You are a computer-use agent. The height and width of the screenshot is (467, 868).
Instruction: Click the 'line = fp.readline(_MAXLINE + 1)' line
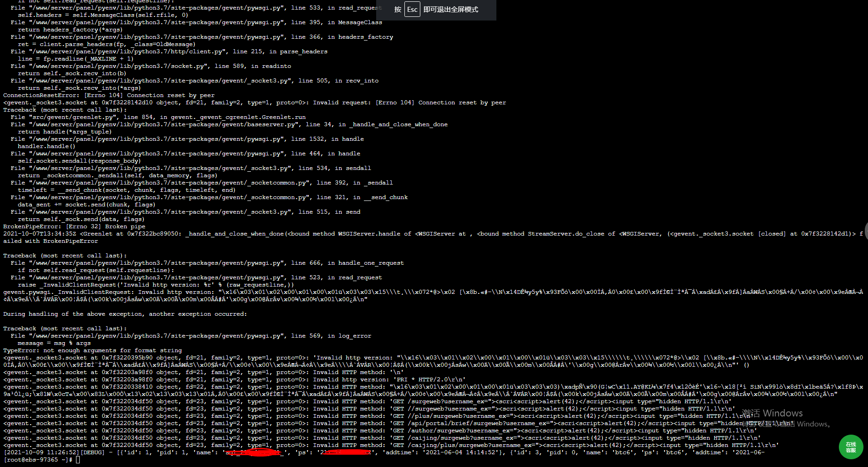tap(76, 59)
